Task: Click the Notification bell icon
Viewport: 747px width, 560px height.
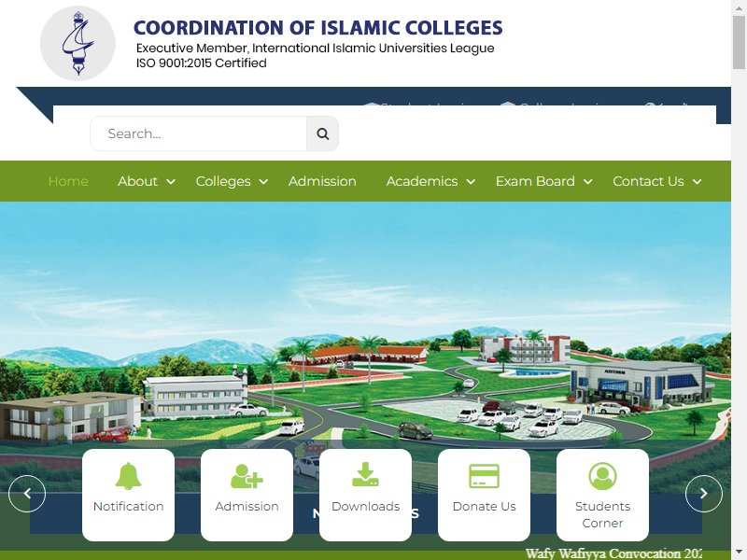Action: click(128, 476)
